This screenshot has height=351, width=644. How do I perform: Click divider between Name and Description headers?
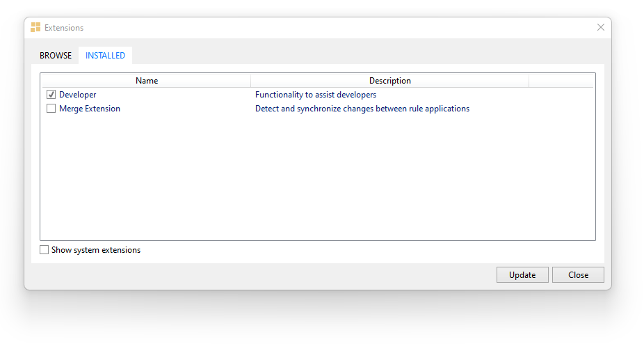(x=251, y=81)
